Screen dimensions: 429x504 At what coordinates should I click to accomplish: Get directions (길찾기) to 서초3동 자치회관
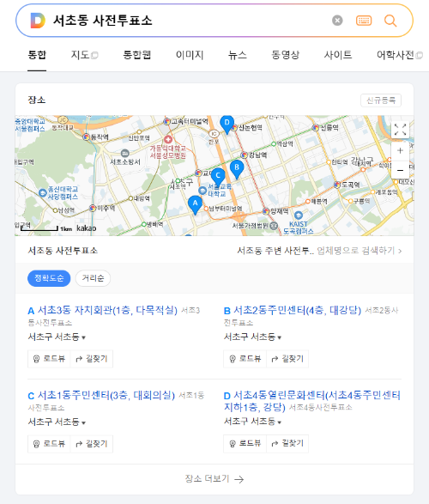click(92, 359)
